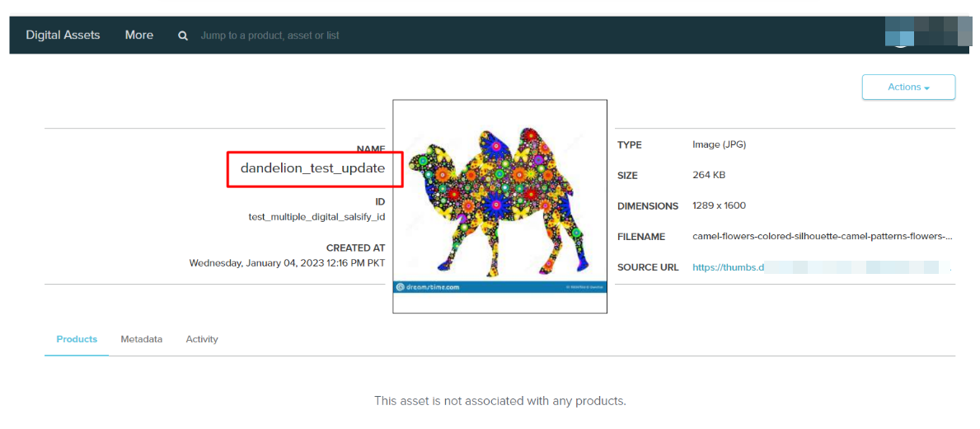Open the Source URL thumbs link
This screenshot has width=980, height=429.
[x=729, y=267]
